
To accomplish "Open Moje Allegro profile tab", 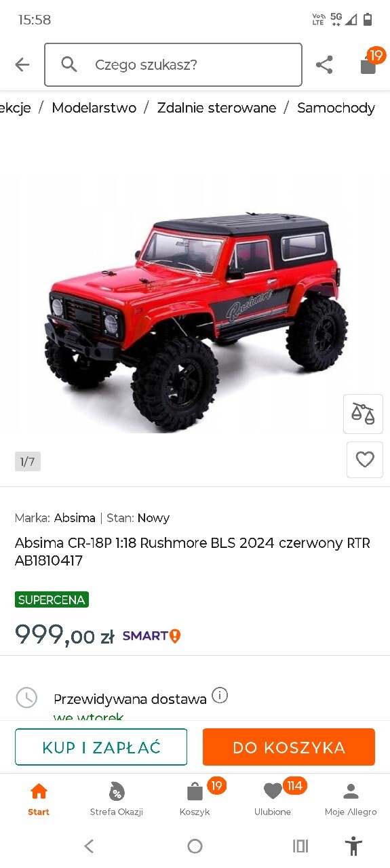I will coord(351,799).
